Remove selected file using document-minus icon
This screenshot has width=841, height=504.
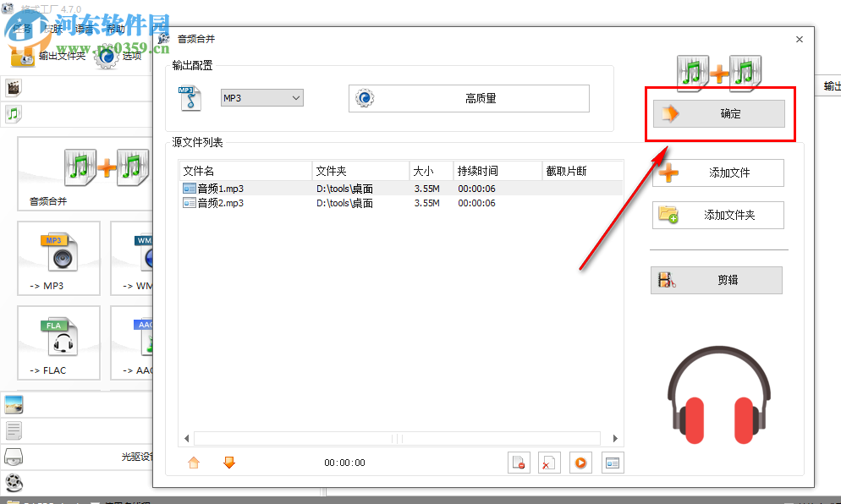(519, 462)
